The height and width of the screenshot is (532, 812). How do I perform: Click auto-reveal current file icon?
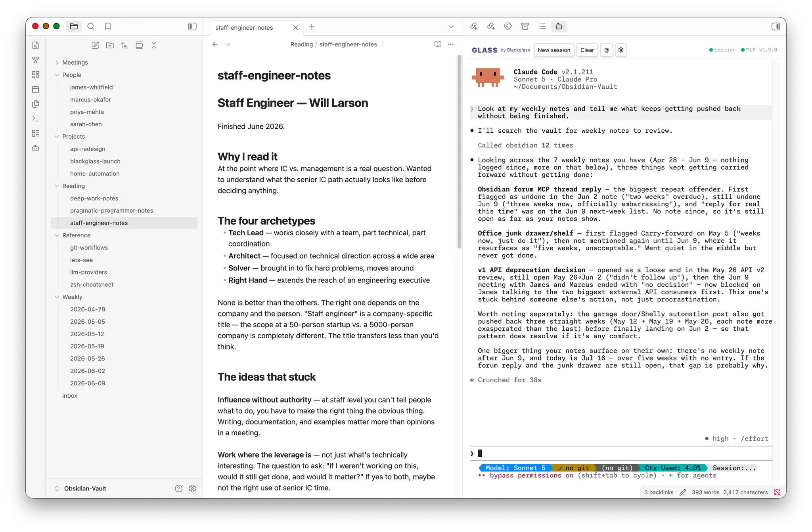[139, 45]
